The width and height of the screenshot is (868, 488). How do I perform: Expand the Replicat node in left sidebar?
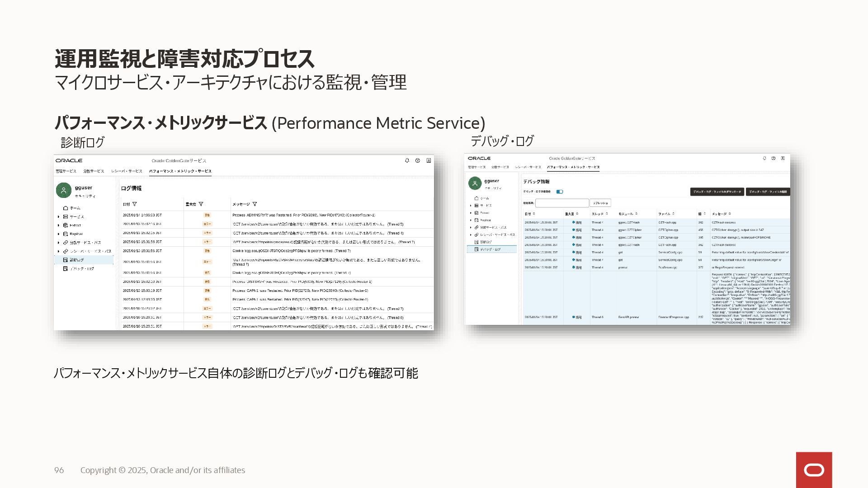[58, 234]
